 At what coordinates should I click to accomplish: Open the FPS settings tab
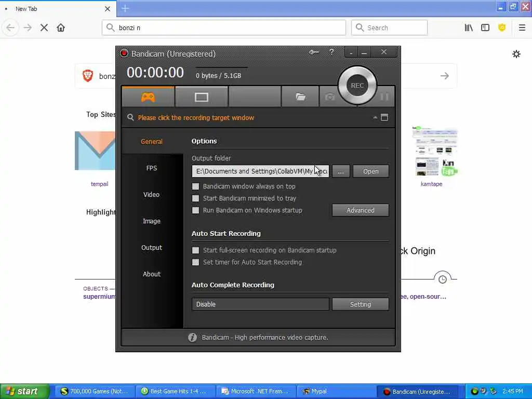(x=152, y=168)
